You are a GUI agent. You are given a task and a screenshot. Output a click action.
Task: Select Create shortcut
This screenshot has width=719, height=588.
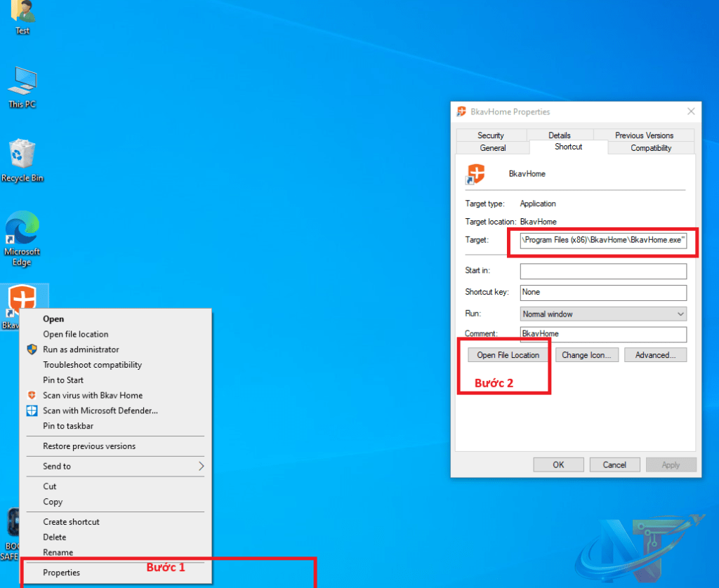(116, 521)
